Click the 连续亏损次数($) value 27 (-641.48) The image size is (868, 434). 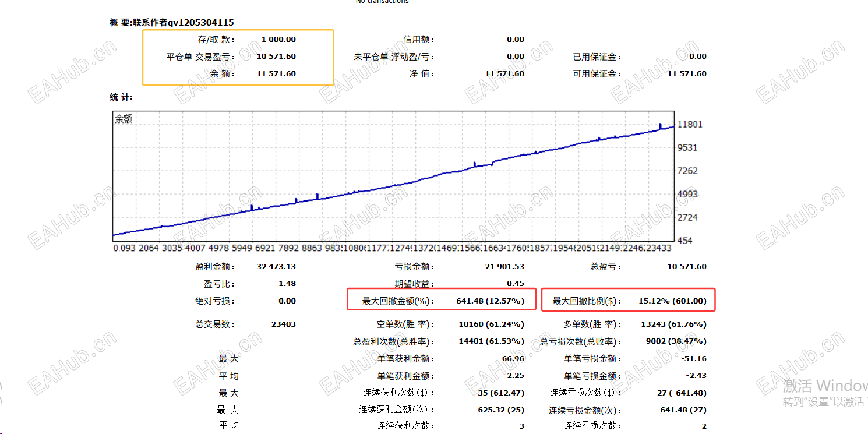coord(680,393)
